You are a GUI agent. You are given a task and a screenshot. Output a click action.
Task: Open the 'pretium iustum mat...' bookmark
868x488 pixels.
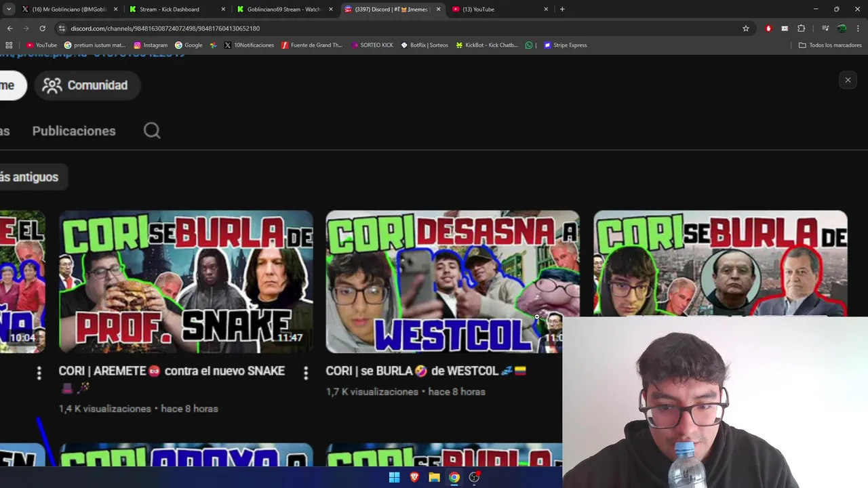pos(95,45)
